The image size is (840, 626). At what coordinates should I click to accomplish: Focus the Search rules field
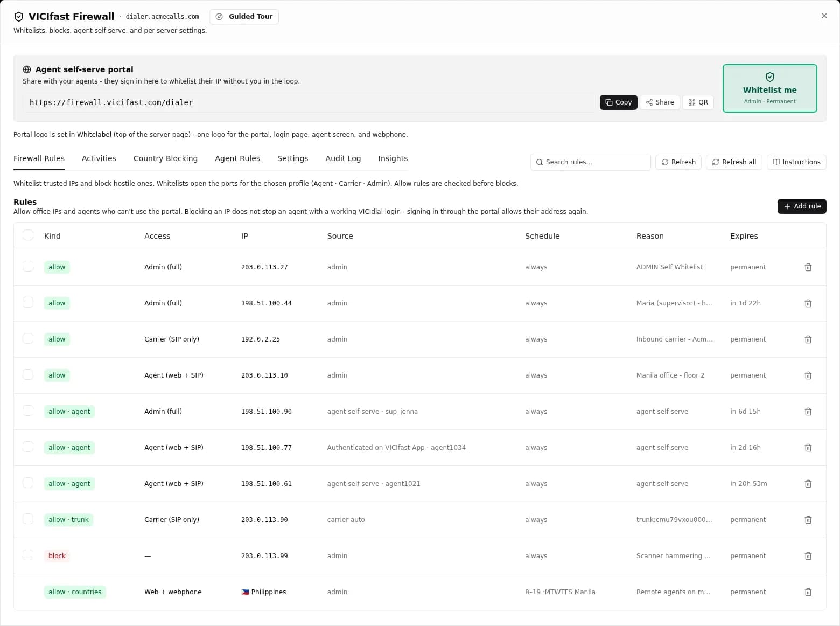pos(591,162)
